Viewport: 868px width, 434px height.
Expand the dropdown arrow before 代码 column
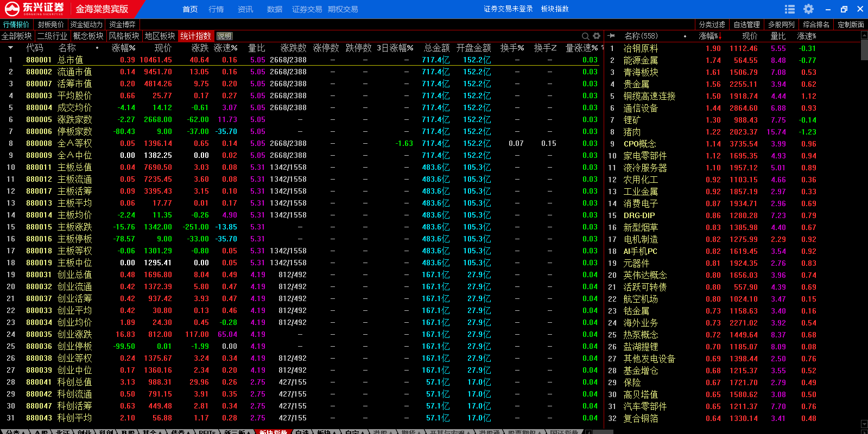coord(10,48)
